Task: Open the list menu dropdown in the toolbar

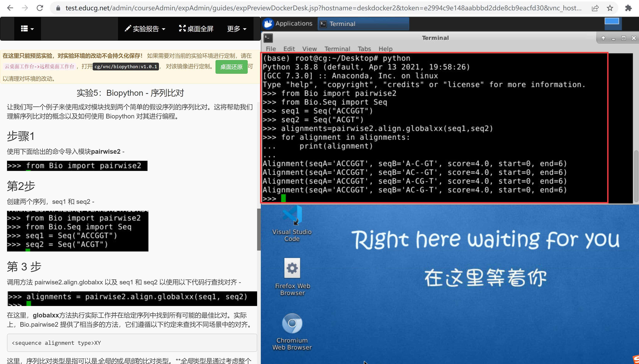Action: tap(27, 29)
